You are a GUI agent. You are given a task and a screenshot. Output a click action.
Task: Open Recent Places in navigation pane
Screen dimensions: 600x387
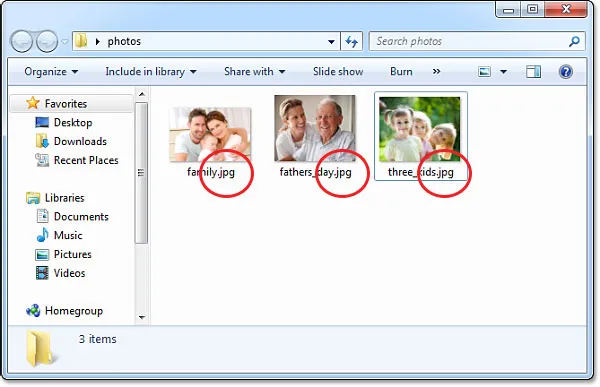pyautogui.click(x=86, y=160)
